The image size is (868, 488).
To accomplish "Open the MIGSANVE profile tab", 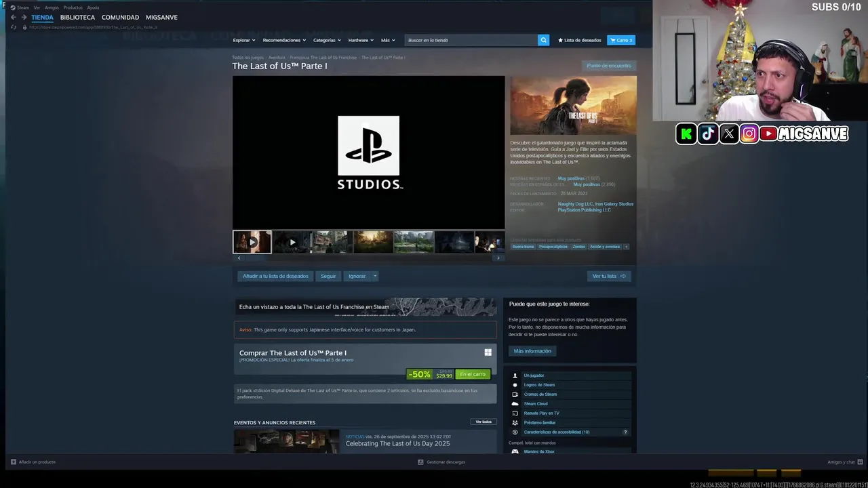I will tap(161, 17).
